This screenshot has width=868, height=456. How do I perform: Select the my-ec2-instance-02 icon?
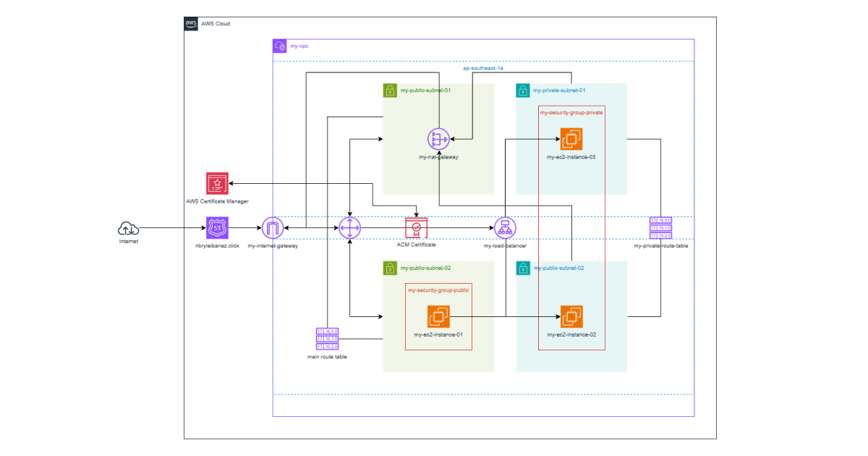click(571, 316)
